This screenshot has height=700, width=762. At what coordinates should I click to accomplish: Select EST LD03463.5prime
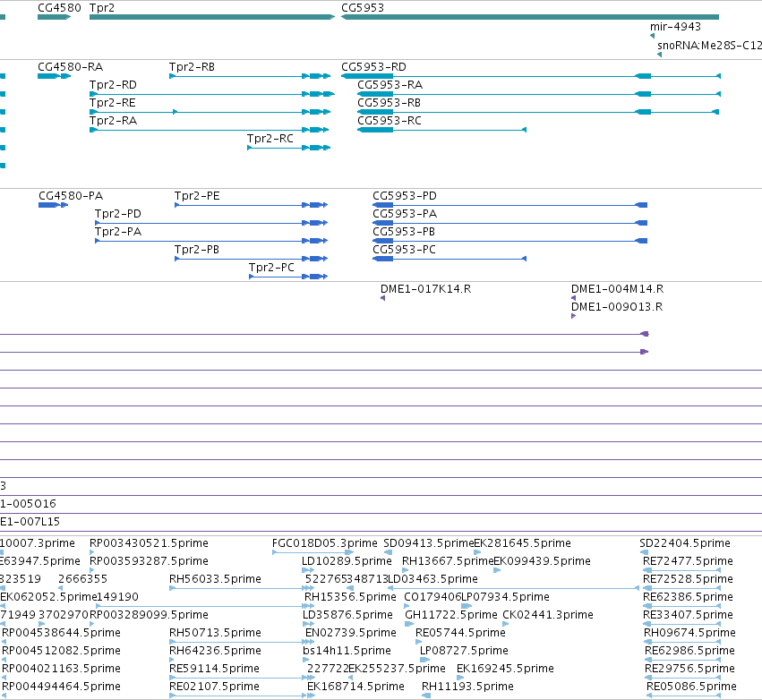(x=432, y=579)
